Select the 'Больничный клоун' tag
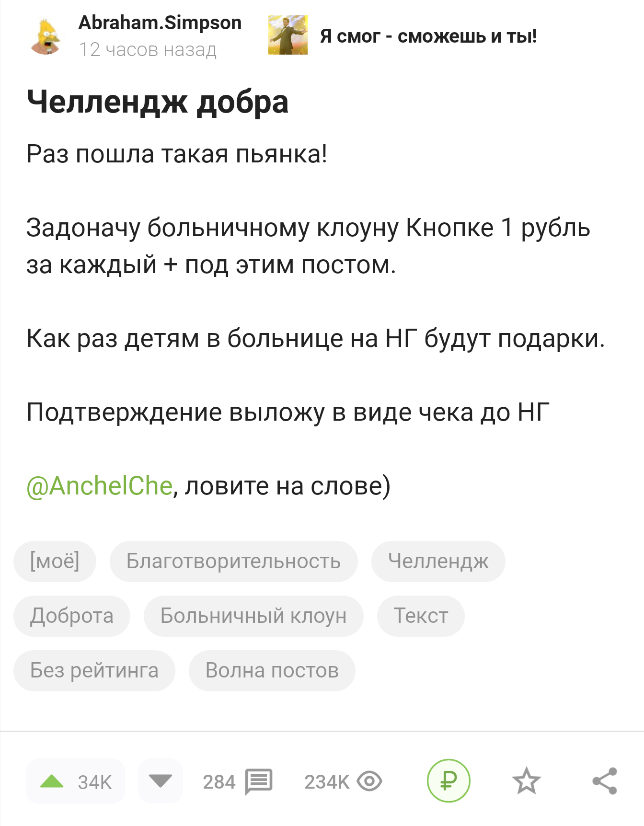Screen dimensions: 644x826 [x=253, y=616]
